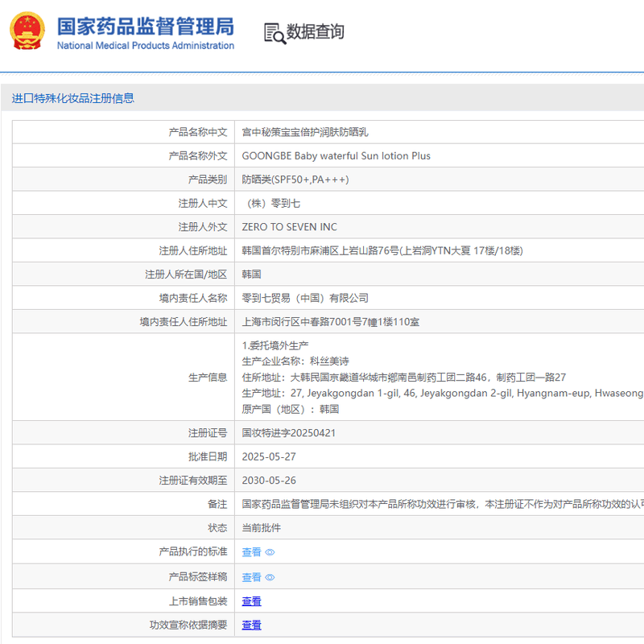644x644 pixels.
Task: Click product name 宫中秘策宝宝倍护润肤防晒乳
Action: pyautogui.click(x=305, y=132)
